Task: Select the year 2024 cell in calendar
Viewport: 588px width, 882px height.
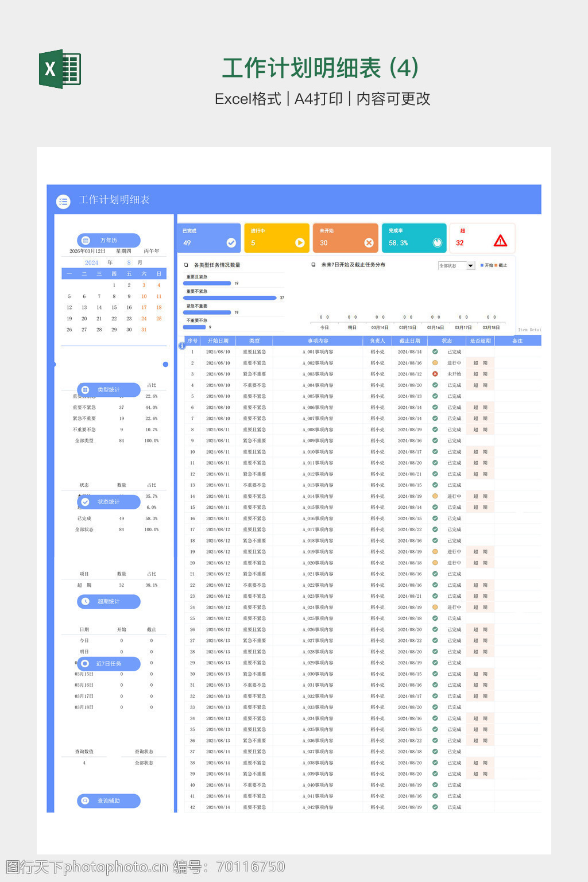Action: (x=92, y=262)
